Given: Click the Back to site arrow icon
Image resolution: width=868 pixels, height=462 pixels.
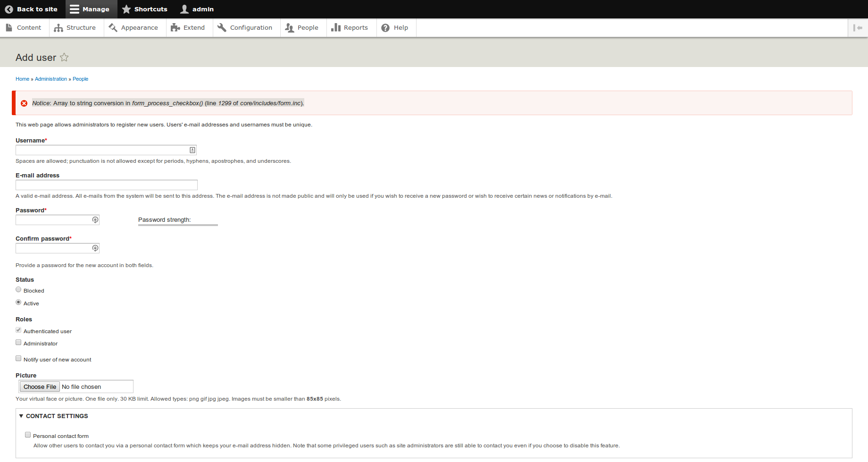Looking at the screenshot, I should (x=9, y=9).
